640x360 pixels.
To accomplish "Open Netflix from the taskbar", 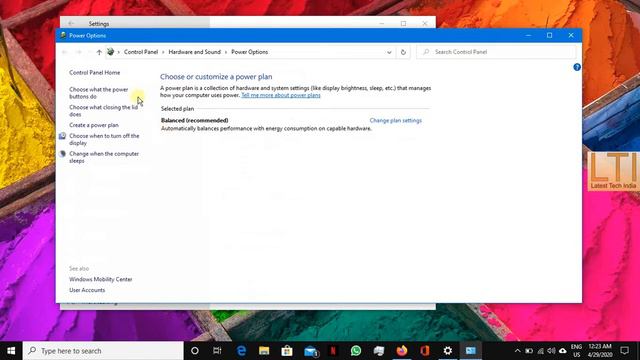I will tap(333, 351).
